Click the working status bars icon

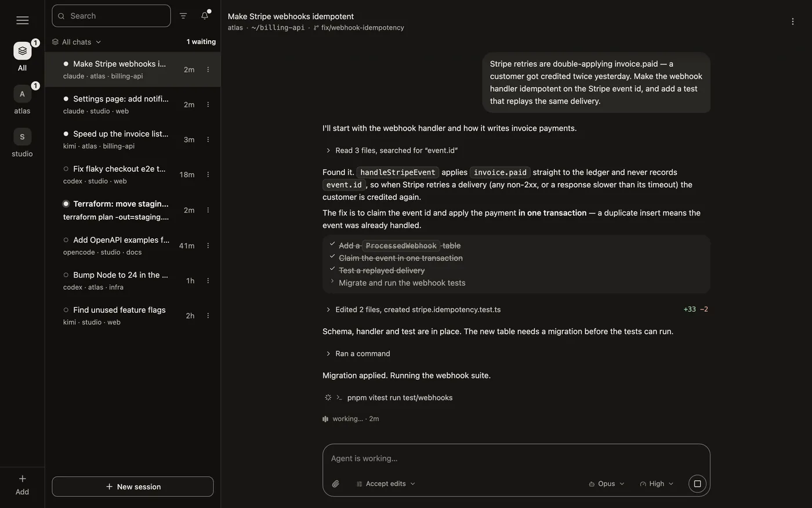(325, 419)
